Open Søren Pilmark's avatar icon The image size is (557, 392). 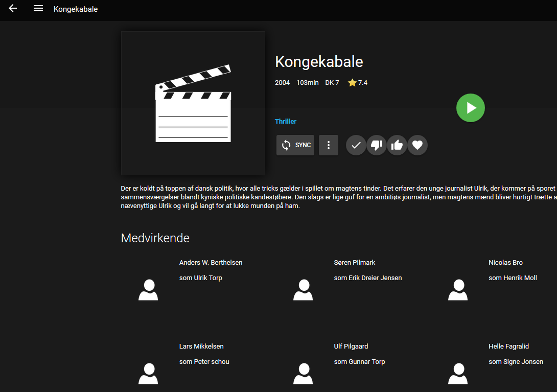pyautogui.click(x=303, y=290)
